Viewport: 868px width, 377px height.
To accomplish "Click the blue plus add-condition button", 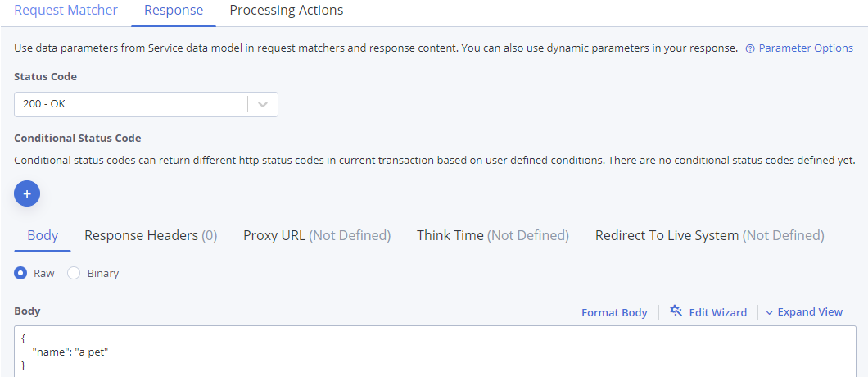I will click(x=26, y=193).
